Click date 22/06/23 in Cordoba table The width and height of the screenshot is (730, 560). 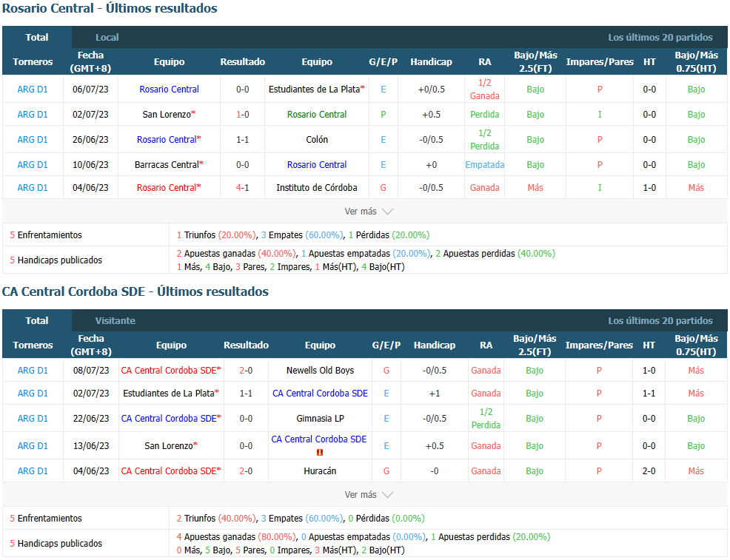click(91, 419)
